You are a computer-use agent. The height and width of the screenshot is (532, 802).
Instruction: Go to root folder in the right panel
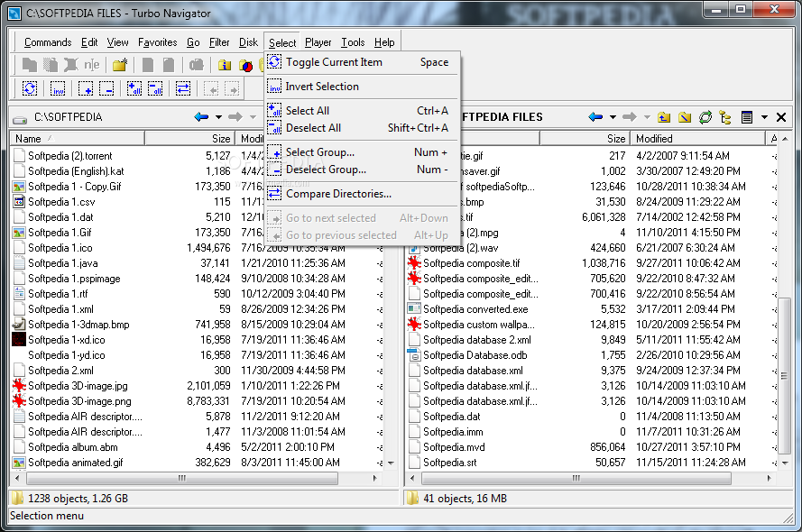[685, 117]
